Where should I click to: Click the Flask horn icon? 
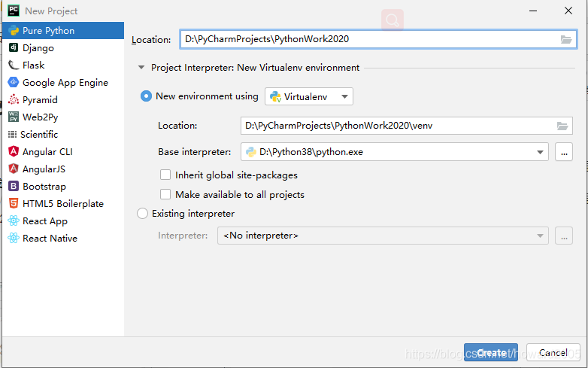(x=14, y=65)
